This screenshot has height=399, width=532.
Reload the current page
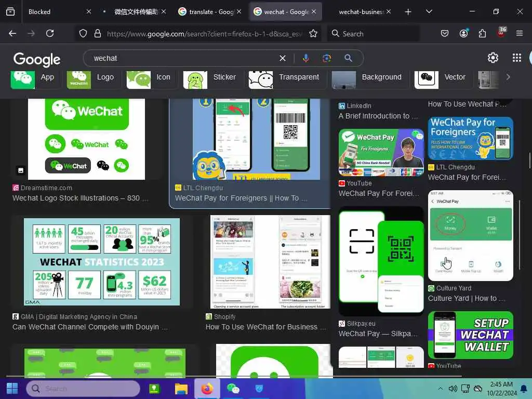50,33
